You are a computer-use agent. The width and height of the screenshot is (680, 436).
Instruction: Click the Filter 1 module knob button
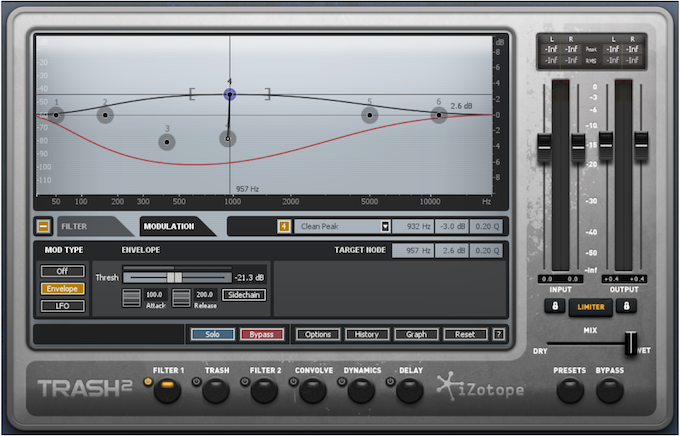pos(168,390)
